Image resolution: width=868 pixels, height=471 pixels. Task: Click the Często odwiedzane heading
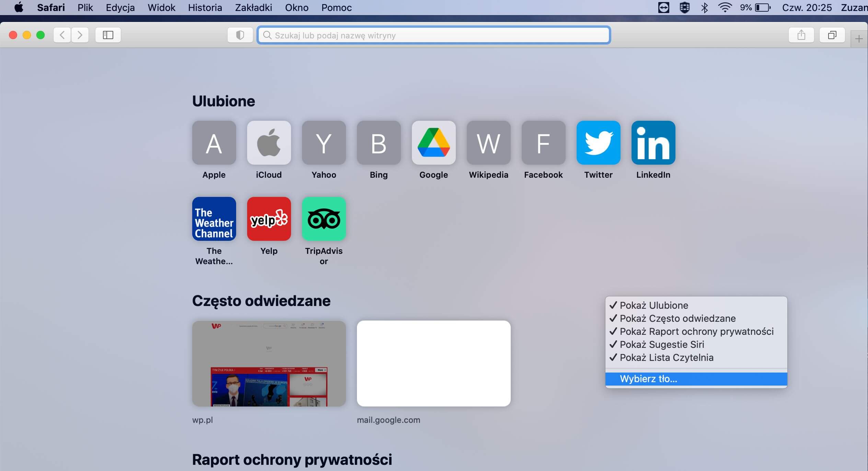coord(261,301)
